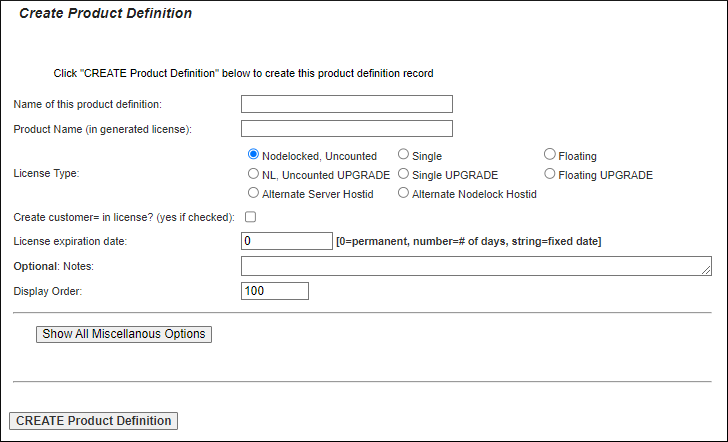Choose the Single license type option
This screenshot has width=728, height=442.
click(x=403, y=155)
